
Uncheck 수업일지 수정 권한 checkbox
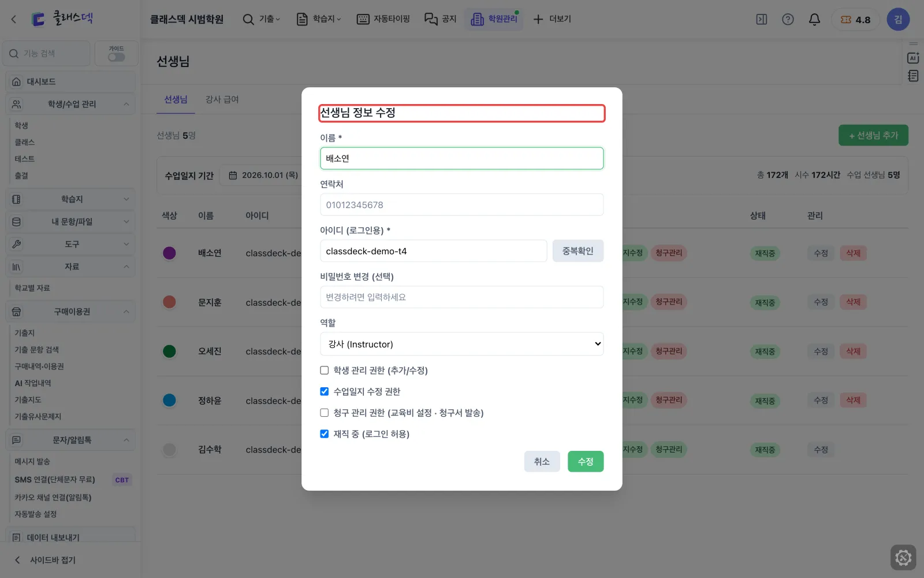(x=325, y=391)
